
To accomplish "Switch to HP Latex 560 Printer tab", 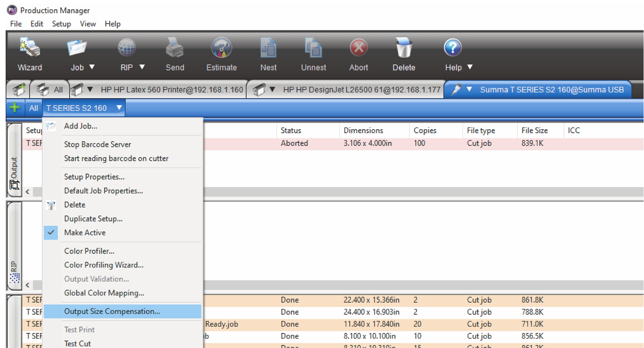I will click(x=158, y=89).
